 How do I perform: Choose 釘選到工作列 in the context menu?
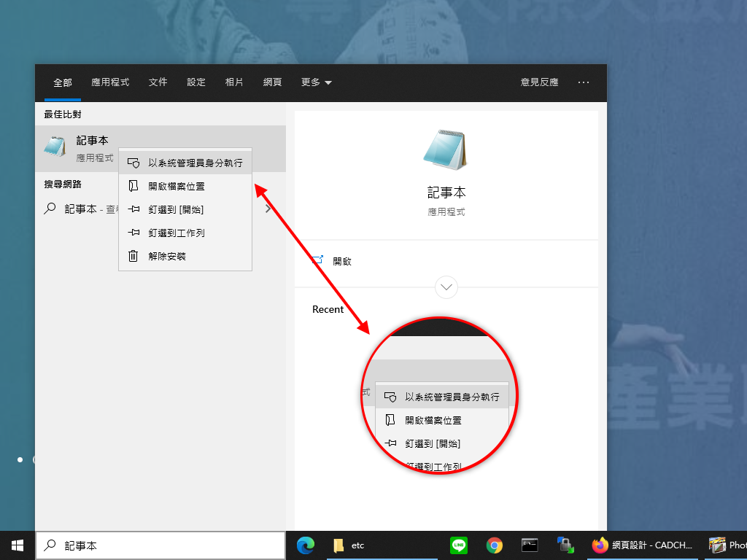click(176, 233)
